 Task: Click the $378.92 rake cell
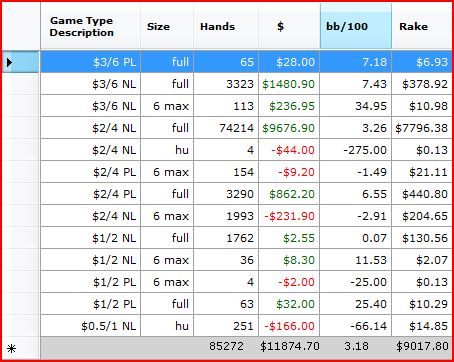(x=422, y=84)
